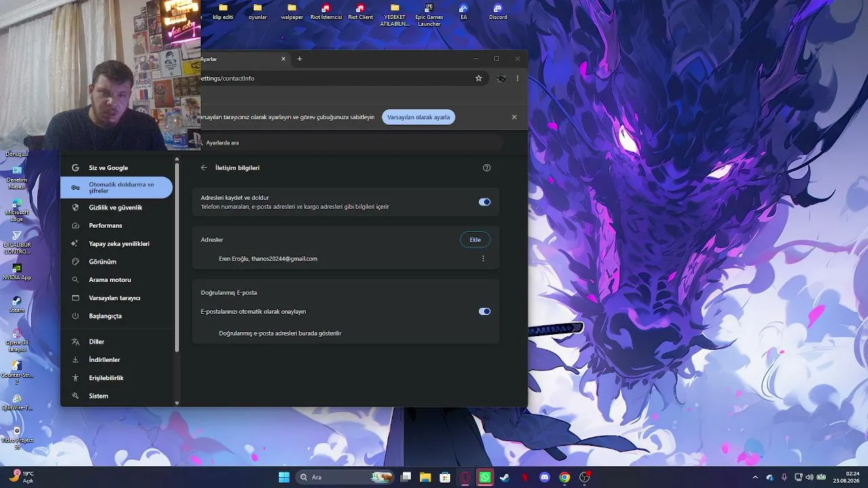Open Siz ve Google settings

pos(117,168)
